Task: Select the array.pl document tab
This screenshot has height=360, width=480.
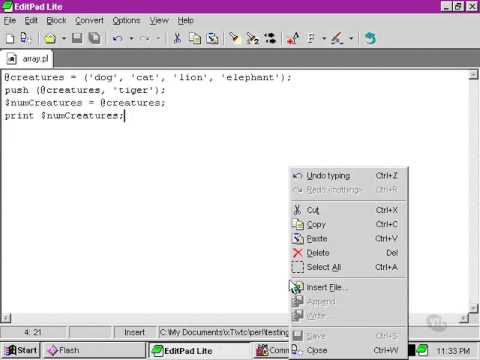Action: point(27,59)
